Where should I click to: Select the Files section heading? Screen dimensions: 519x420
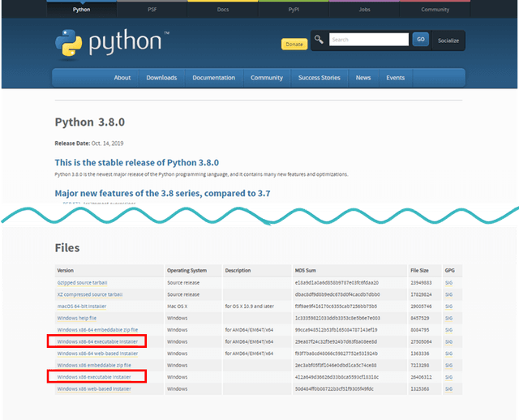[x=67, y=248]
